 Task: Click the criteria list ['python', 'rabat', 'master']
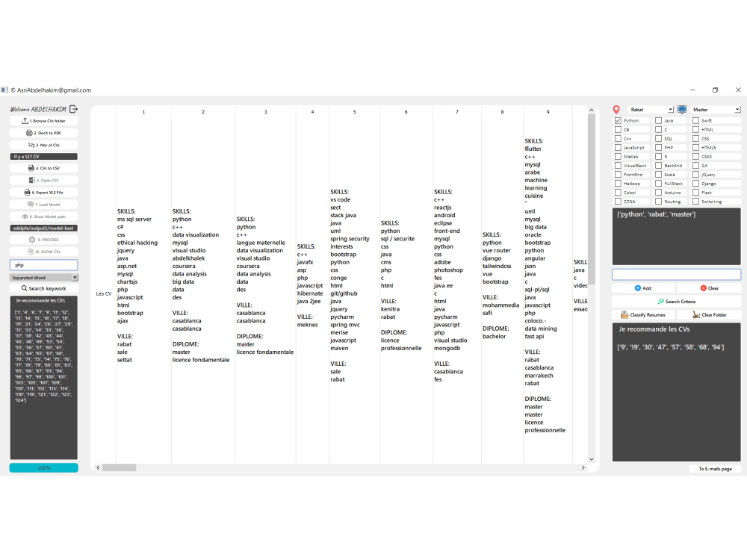coord(657,214)
